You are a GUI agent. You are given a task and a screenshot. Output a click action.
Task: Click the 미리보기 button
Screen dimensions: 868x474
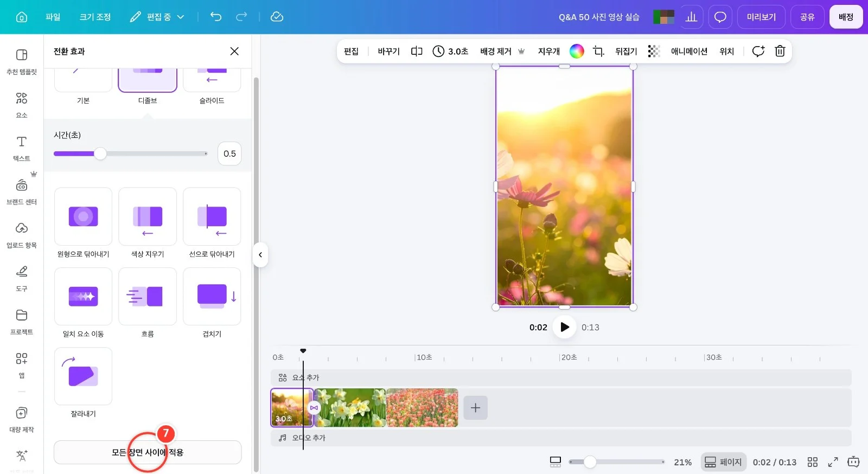coord(761,17)
